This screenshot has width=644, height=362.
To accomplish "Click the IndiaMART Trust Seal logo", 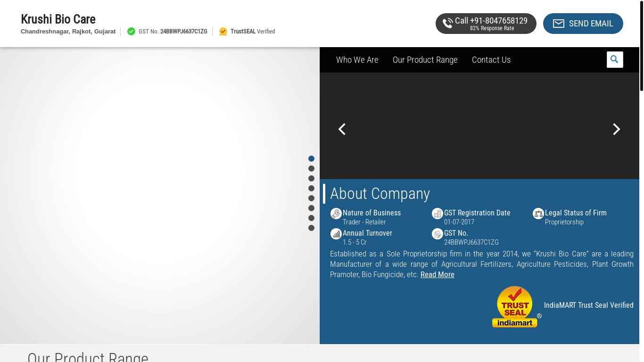I will (517, 307).
